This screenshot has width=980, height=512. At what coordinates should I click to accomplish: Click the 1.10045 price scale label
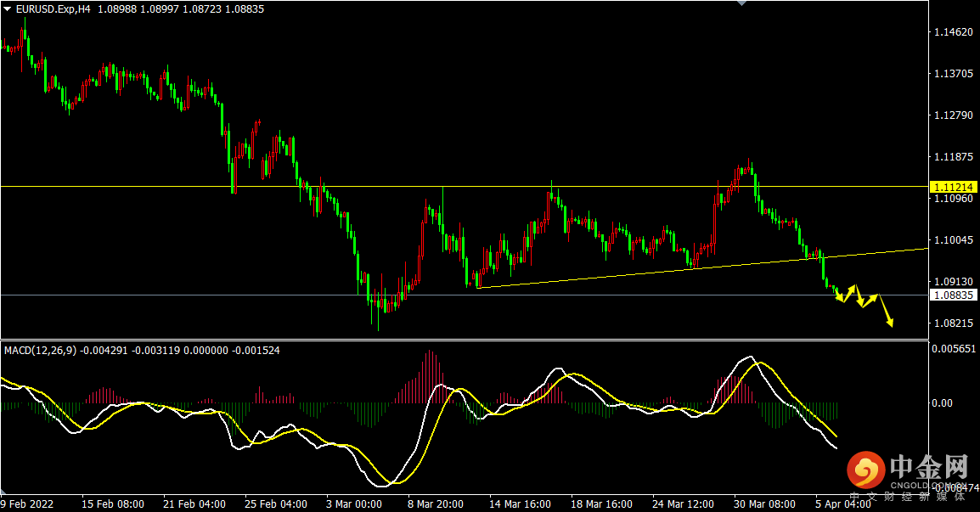(x=953, y=240)
